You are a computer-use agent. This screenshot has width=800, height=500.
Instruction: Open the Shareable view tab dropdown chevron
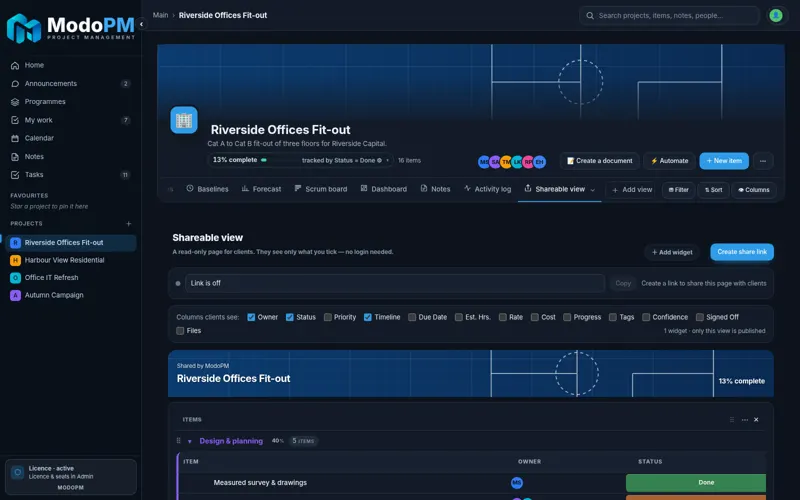point(592,190)
